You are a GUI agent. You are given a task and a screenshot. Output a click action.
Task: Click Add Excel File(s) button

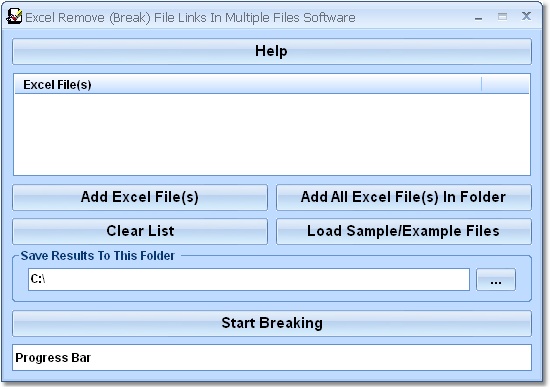tap(140, 197)
